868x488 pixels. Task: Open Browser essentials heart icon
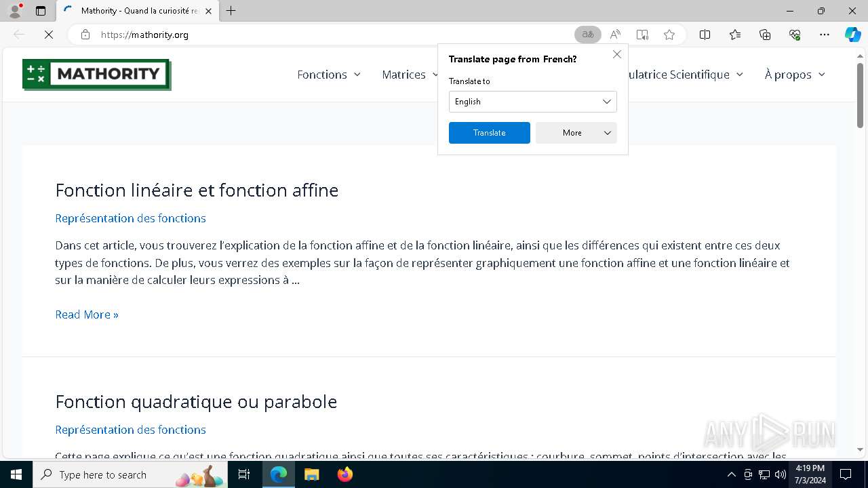tap(795, 35)
